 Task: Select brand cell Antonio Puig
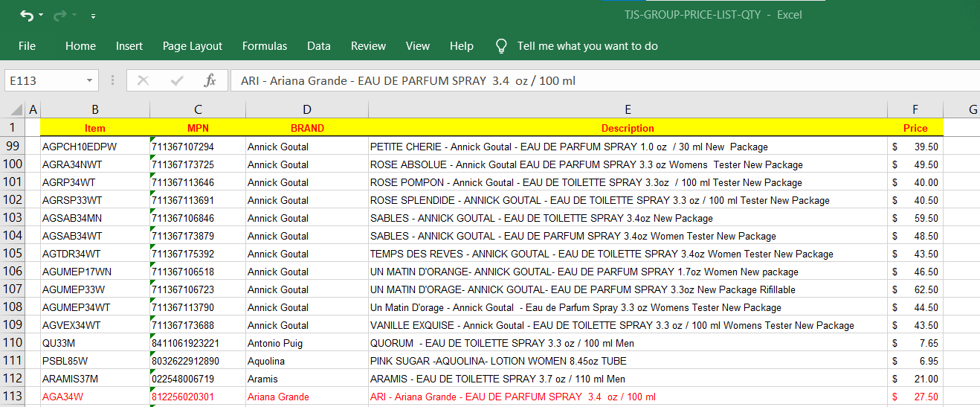coord(307,343)
